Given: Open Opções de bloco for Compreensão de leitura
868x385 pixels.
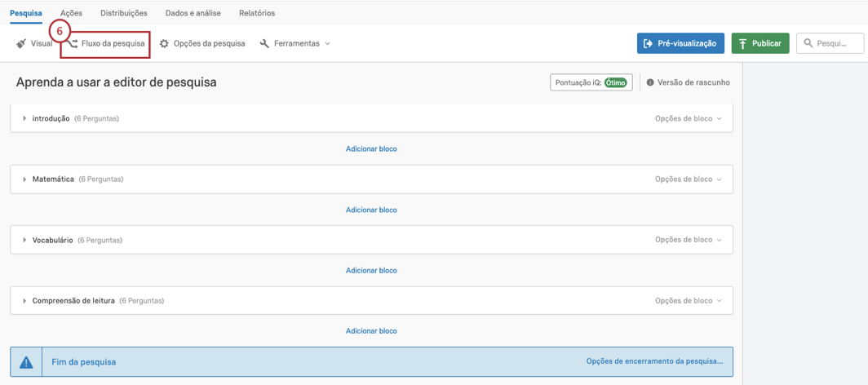Looking at the screenshot, I should [x=688, y=301].
